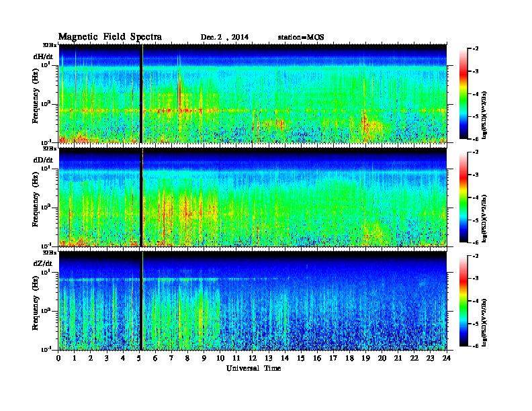The image size is (532, 411).
Task: Click the "2" hour tick label
Action: click(91, 358)
